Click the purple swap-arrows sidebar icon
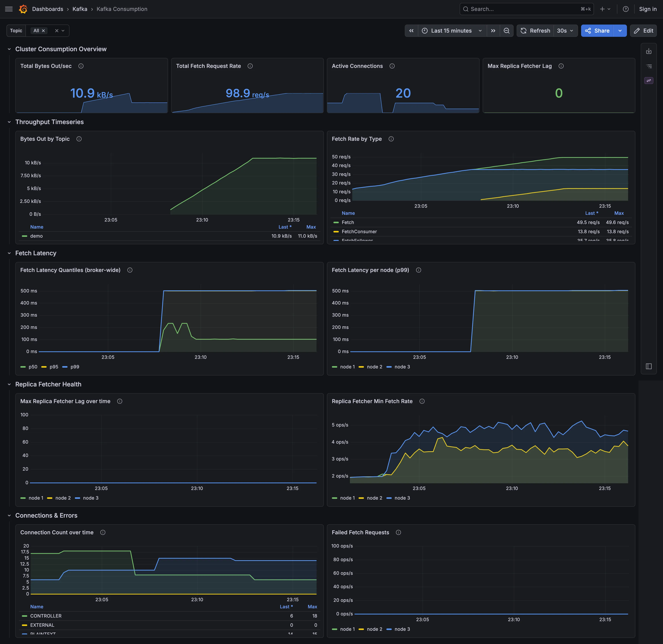The height and width of the screenshot is (644, 663). point(648,81)
